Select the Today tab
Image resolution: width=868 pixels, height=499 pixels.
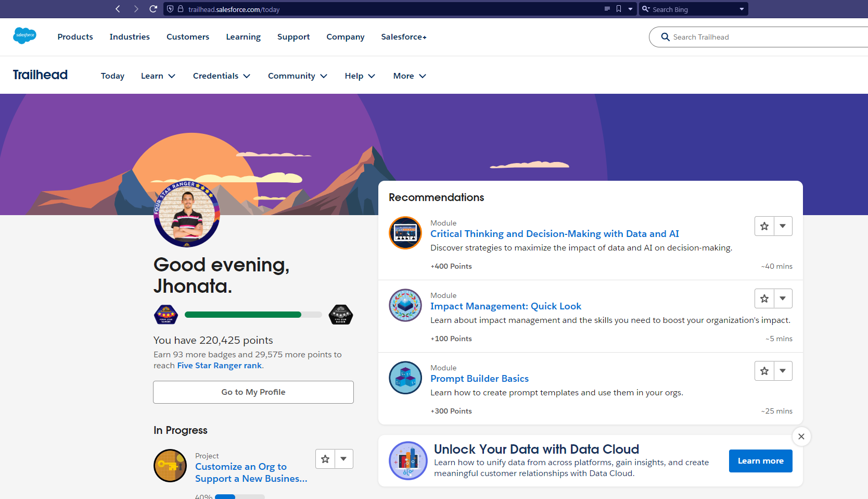click(x=112, y=76)
